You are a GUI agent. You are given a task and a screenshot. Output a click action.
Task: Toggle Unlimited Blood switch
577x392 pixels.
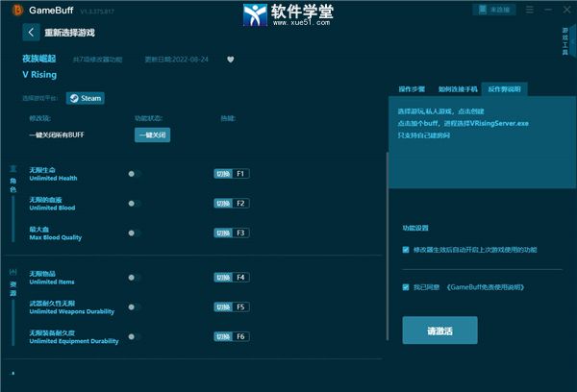pos(135,204)
